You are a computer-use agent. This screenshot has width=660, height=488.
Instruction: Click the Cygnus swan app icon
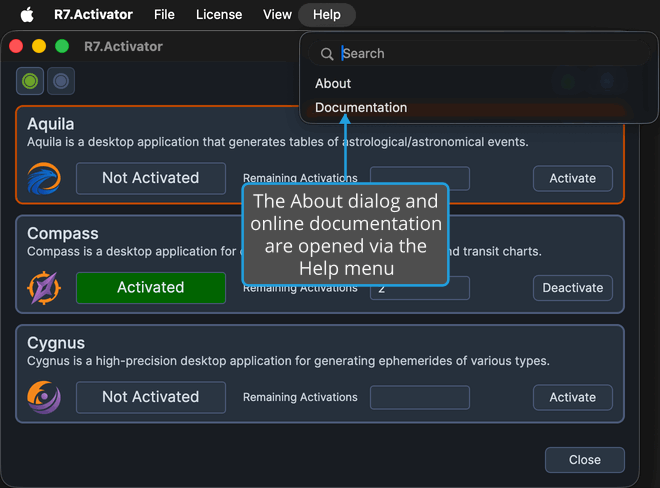pos(44,397)
